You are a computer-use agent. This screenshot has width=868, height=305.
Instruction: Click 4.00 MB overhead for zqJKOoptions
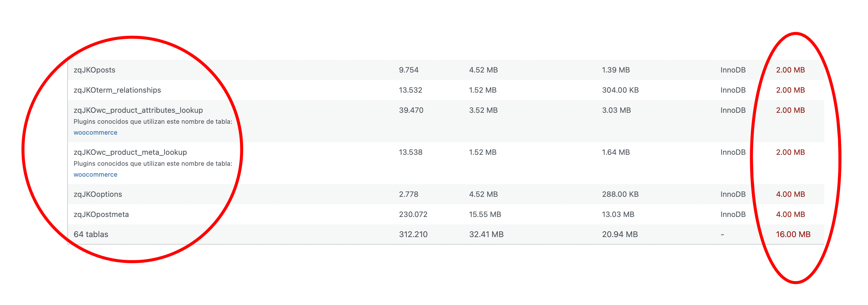(x=790, y=194)
